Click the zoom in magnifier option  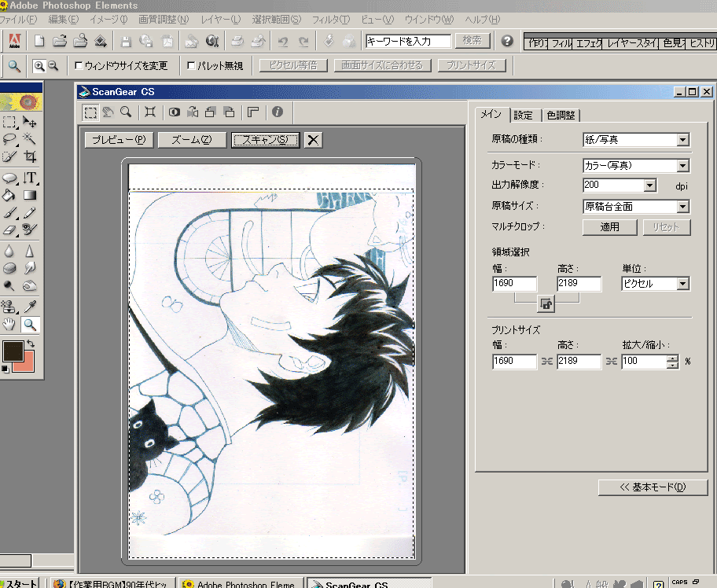click(39, 66)
